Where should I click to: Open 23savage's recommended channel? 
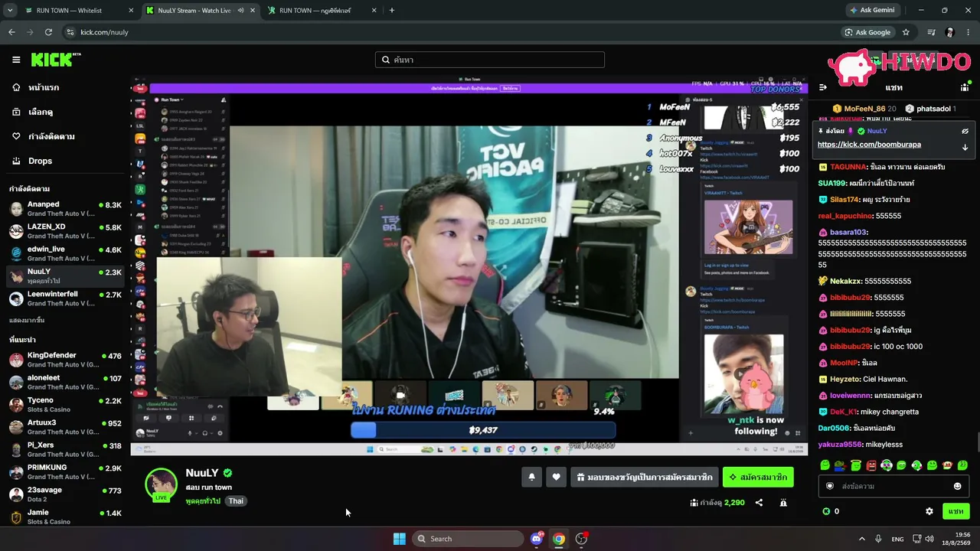pyautogui.click(x=65, y=494)
